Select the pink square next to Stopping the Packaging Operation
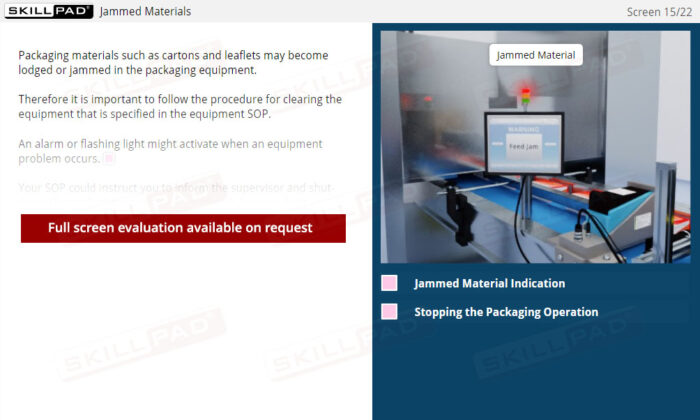This screenshot has width=700, height=420. [389, 312]
